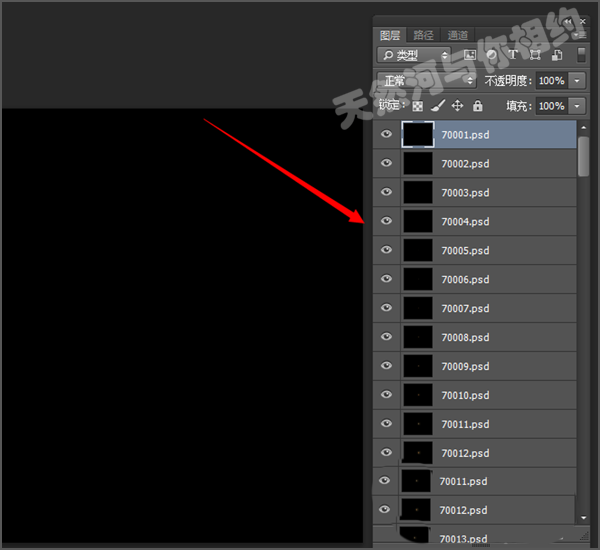Select layer name 70005.psd

click(465, 251)
